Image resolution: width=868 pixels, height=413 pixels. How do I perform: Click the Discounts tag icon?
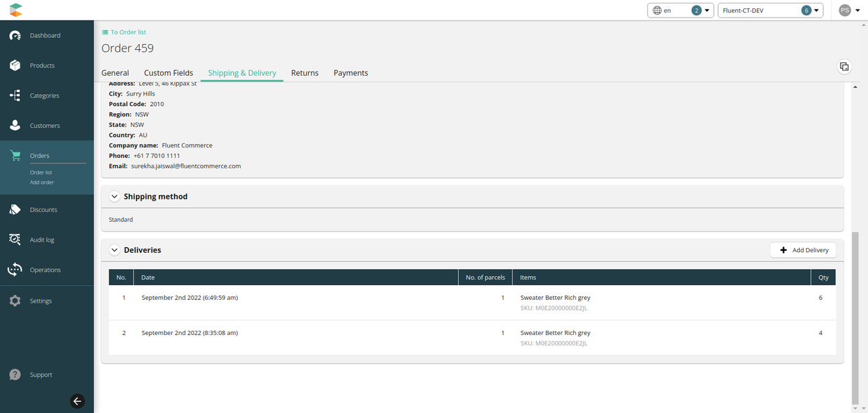tap(15, 209)
